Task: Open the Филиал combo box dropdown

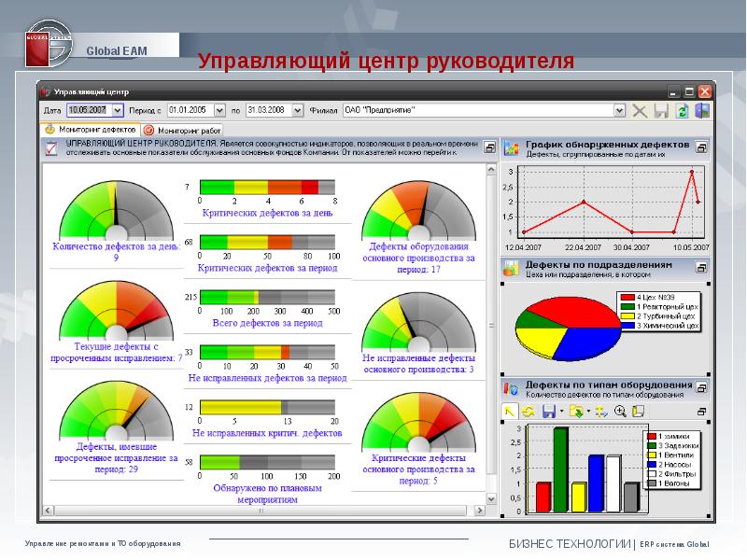Action: click(619, 110)
